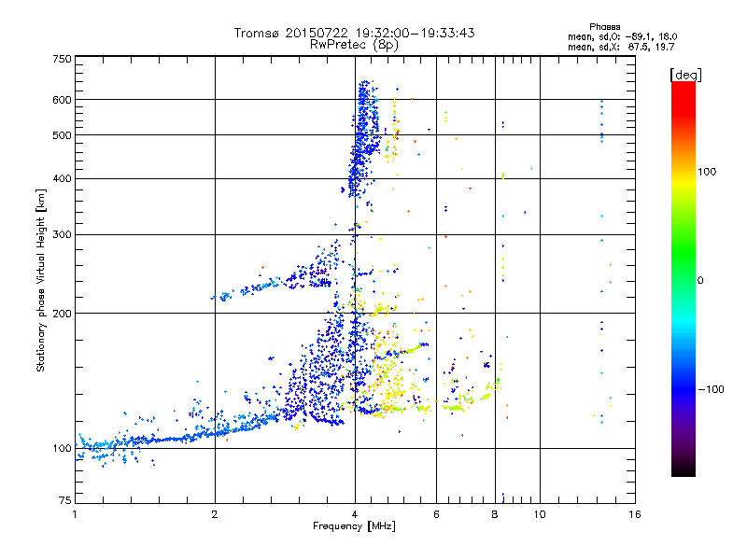This screenshot has height=560, width=747.
Task: Click the plot title 'Tromsø 20150722 19:32:00-19:33:43'
Action: pos(354,33)
